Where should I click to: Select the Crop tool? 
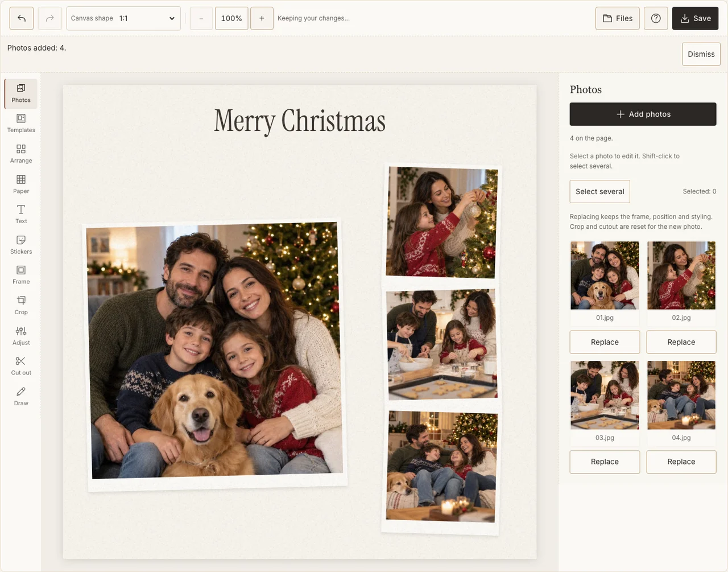21,306
